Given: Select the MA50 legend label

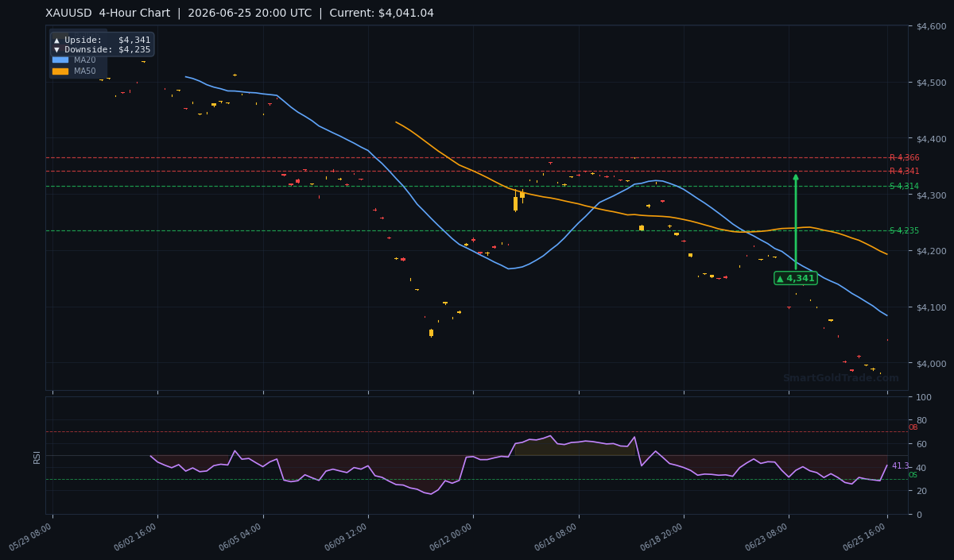Looking at the screenshot, I should point(85,71).
